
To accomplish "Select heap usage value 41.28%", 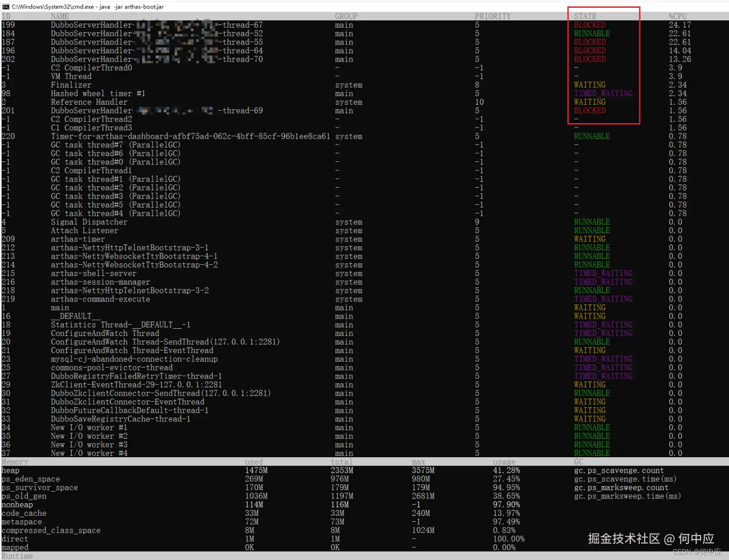I will 506,470.
